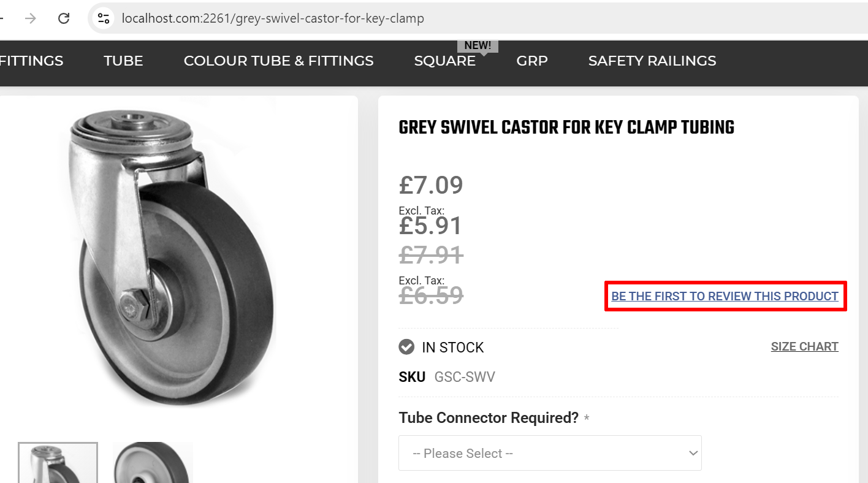The height and width of the screenshot is (483, 868).
Task: Click the In Stock checkmark icon
Action: coord(406,348)
